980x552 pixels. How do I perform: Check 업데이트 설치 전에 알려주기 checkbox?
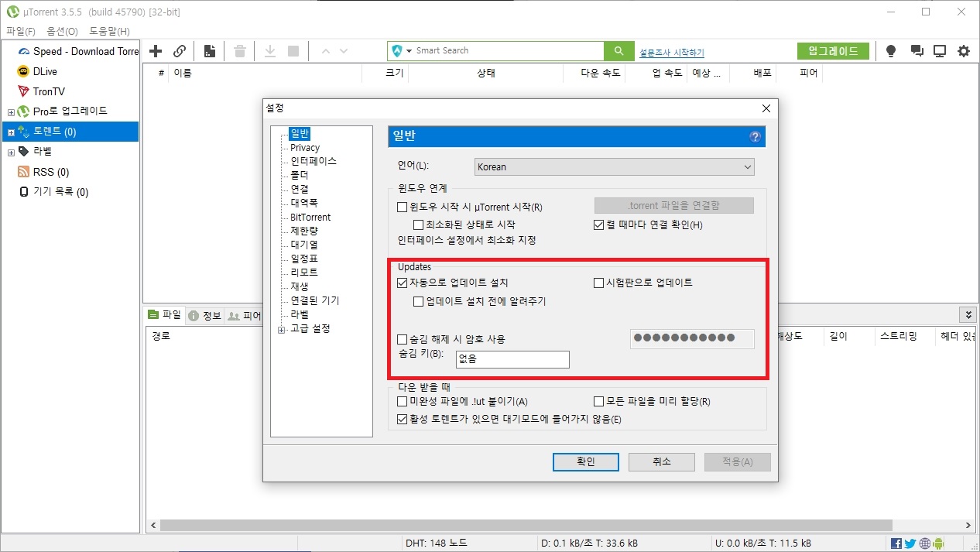coord(419,301)
